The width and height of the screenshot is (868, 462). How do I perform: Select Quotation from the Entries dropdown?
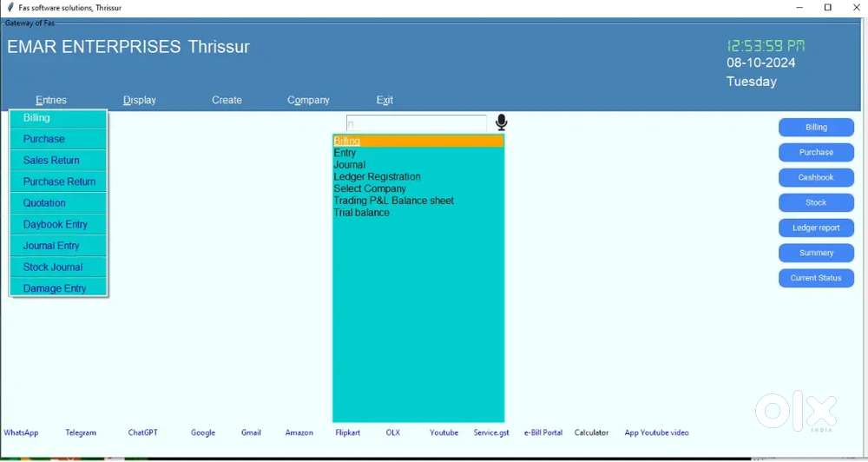(x=44, y=203)
